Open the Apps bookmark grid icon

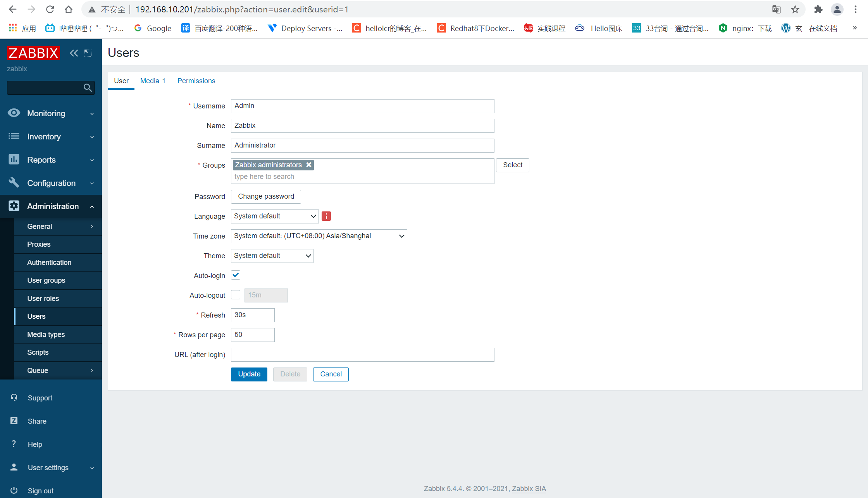(x=13, y=28)
